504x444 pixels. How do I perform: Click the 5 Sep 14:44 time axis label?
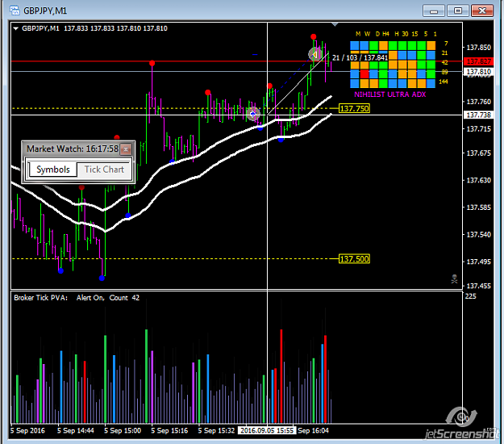76,430
